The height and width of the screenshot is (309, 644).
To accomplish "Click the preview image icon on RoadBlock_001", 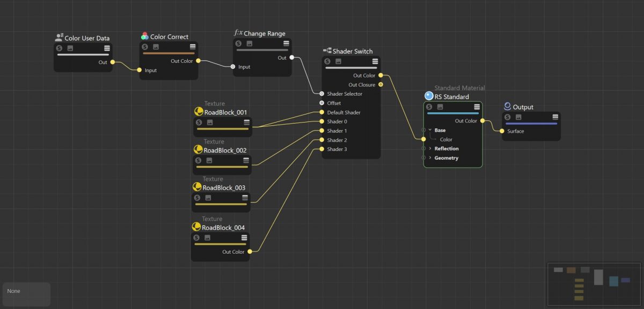I will click(x=210, y=123).
